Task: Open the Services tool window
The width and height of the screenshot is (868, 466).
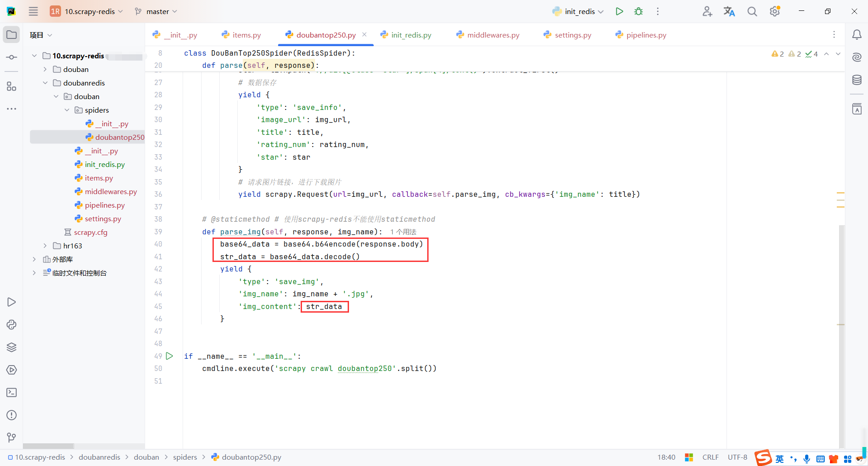Action: click(x=11, y=370)
